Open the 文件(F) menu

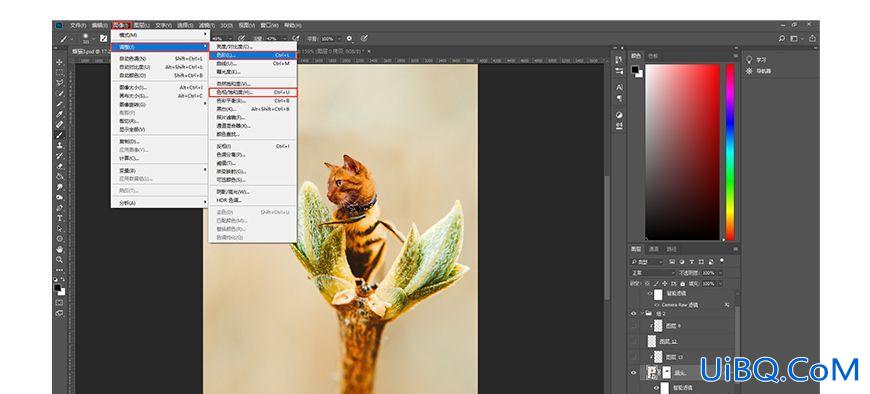(78, 25)
